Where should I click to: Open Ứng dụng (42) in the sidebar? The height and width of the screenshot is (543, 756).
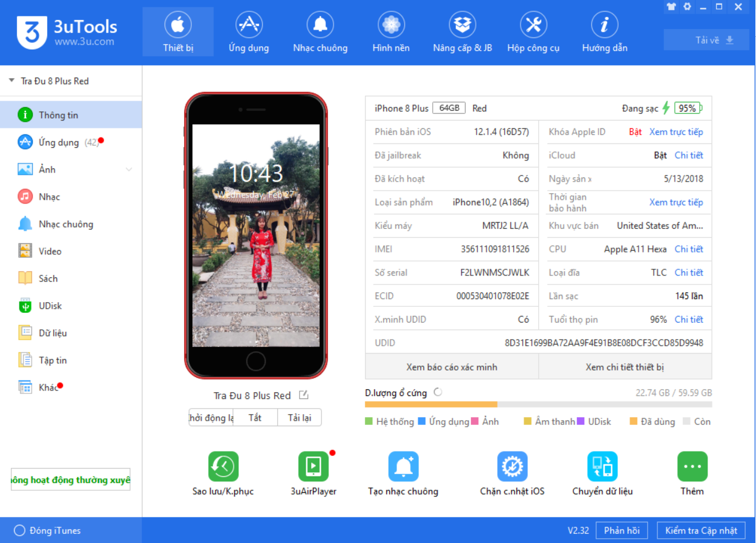[71, 142]
